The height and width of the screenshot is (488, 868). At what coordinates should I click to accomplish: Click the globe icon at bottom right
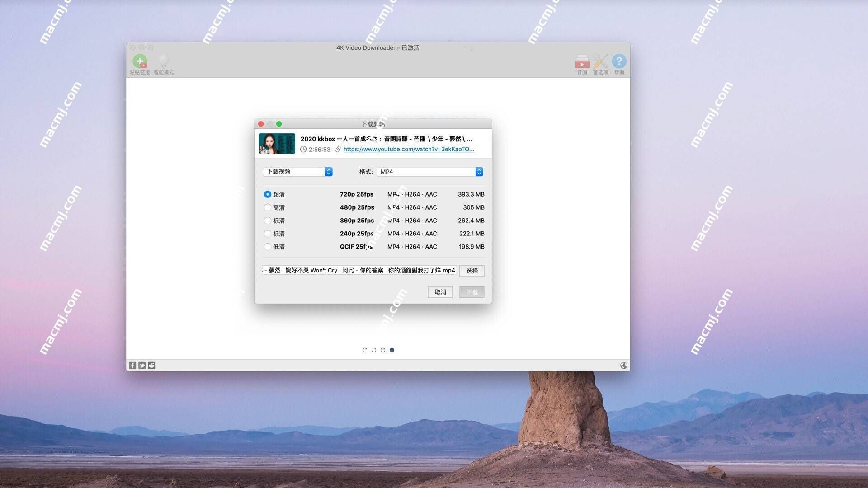click(623, 366)
